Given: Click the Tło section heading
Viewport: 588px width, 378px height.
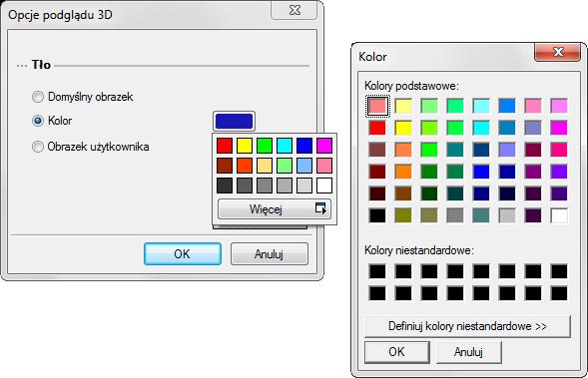Looking at the screenshot, I should pos(41,65).
